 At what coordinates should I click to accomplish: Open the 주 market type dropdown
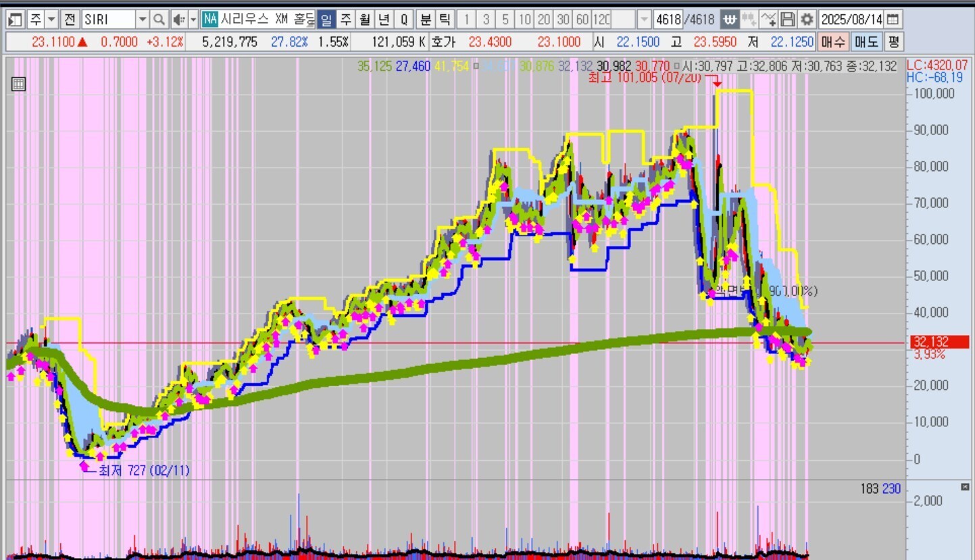tap(51, 19)
